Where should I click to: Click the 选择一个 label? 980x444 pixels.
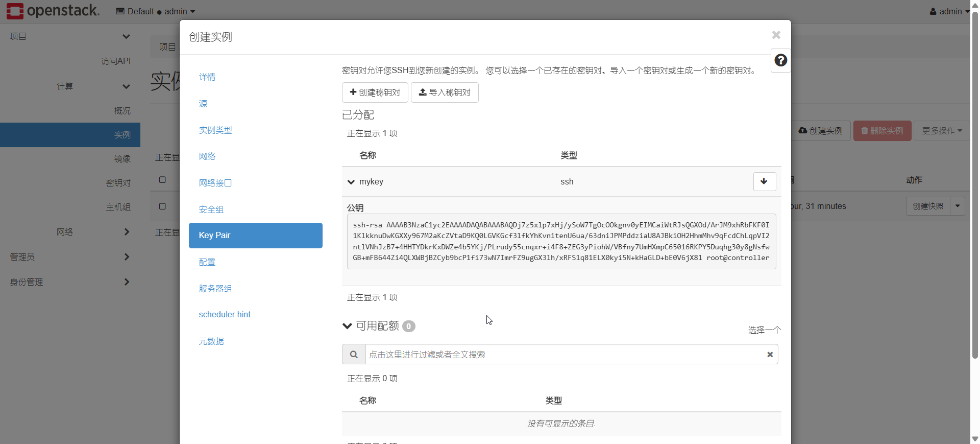765,330
